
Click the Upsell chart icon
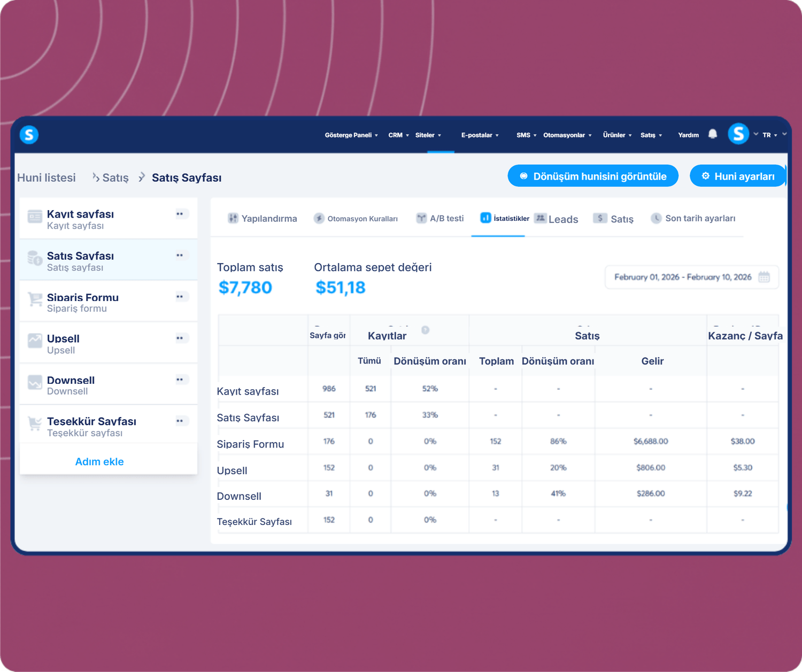(x=35, y=341)
